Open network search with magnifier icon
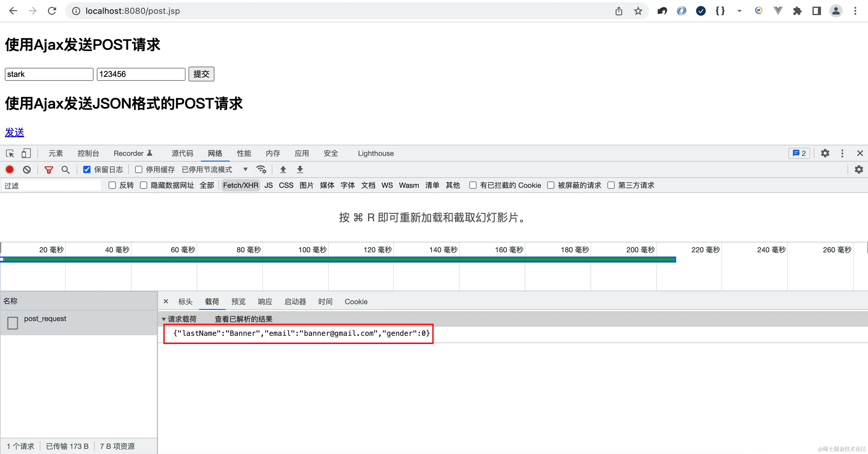Viewport: 868px width, 454px height. coord(65,170)
